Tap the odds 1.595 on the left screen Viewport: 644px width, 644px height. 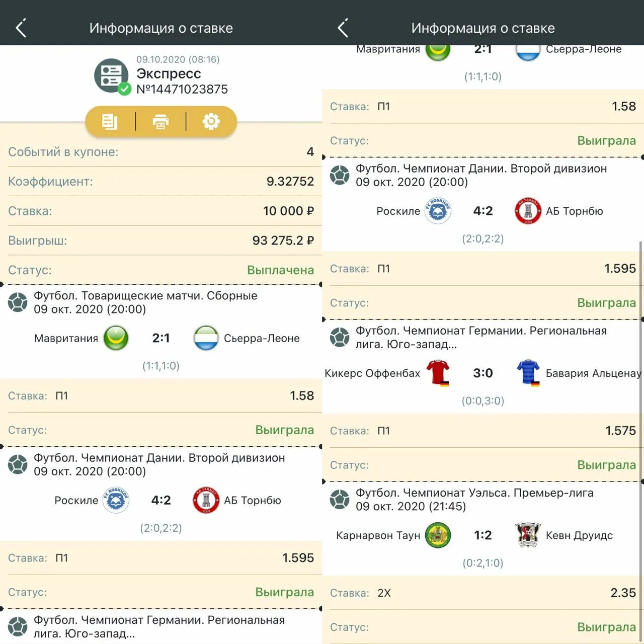[298, 558]
